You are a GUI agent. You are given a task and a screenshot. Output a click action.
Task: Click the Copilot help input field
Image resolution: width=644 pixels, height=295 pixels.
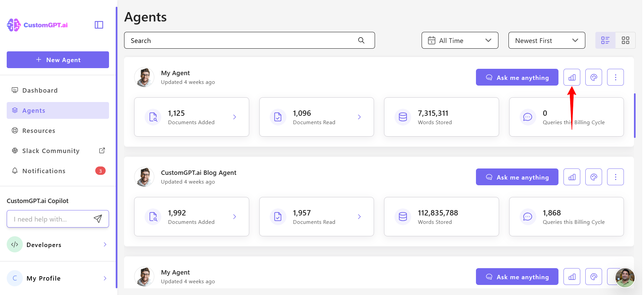58,219
